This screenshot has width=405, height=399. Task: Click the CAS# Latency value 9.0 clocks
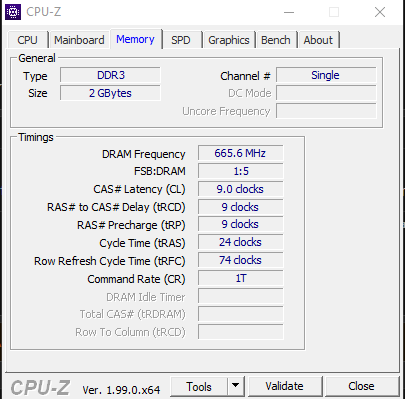click(x=240, y=189)
